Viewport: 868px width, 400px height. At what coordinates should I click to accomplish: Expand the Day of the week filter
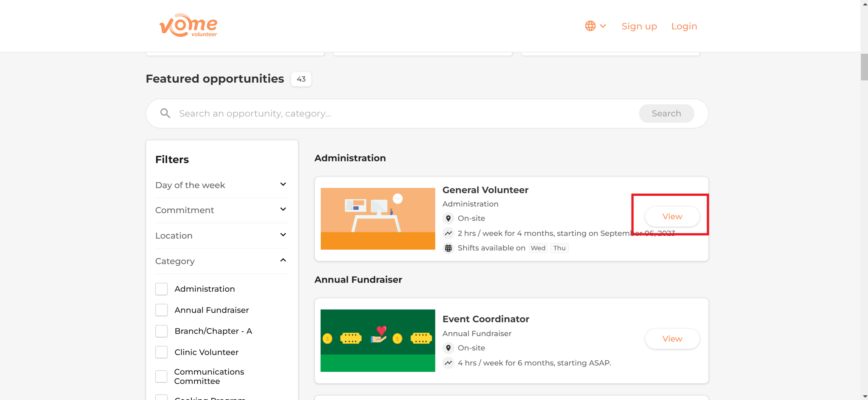coord(222,185)
